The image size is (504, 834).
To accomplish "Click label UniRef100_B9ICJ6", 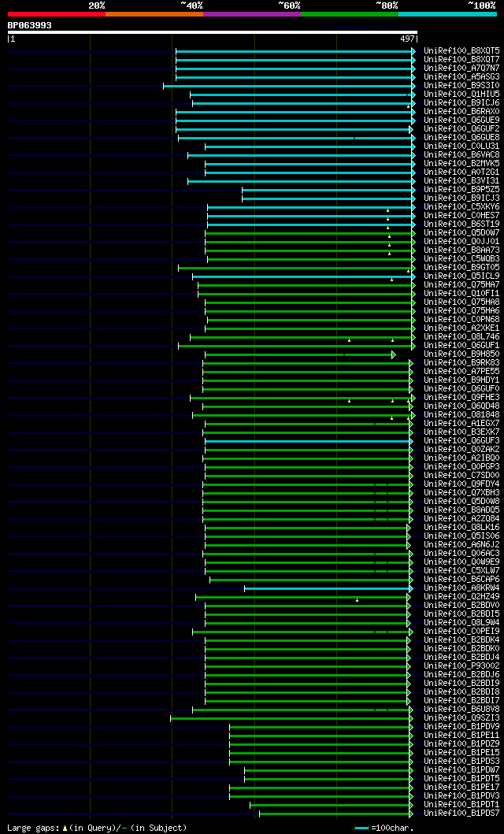I will point(462,102).
